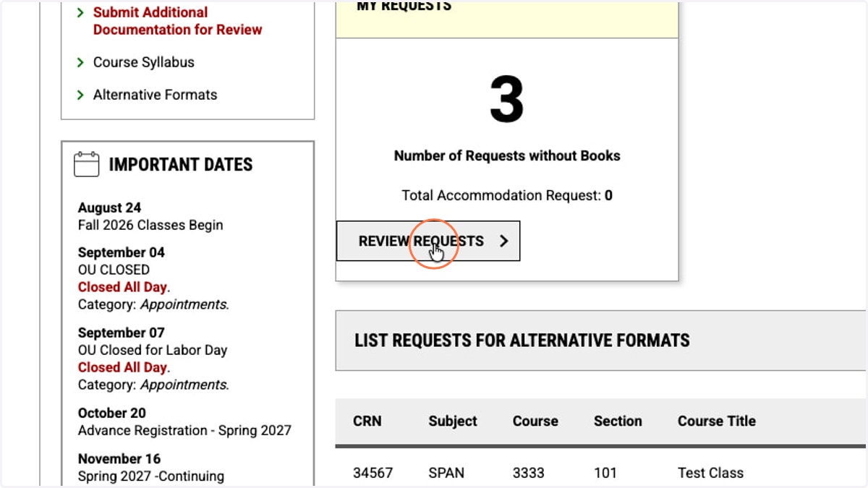The height and width of the screenshot is (488, 868).
Task: Select the SPAN subject cell
Action: [x=446, y=473]
